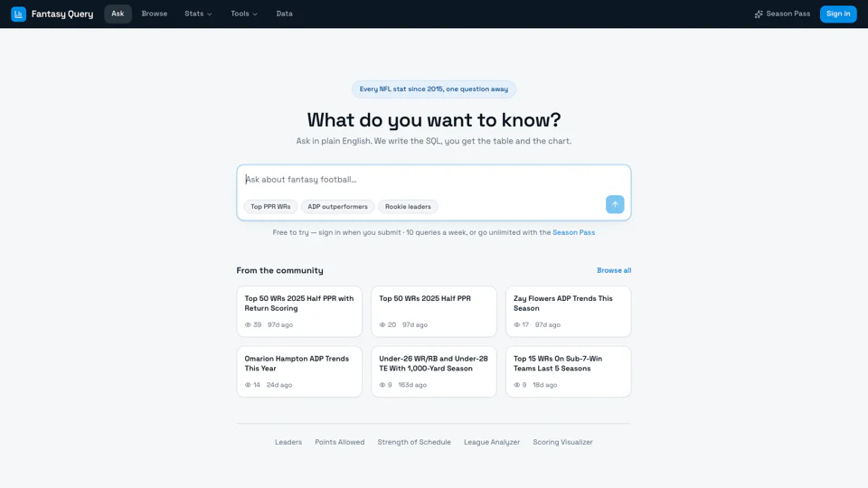The width and height of the screenshot is (868, 488).
Task: Open 'Omarion Hampton ADP Trends This Year' card
Action: click(299, 371)
